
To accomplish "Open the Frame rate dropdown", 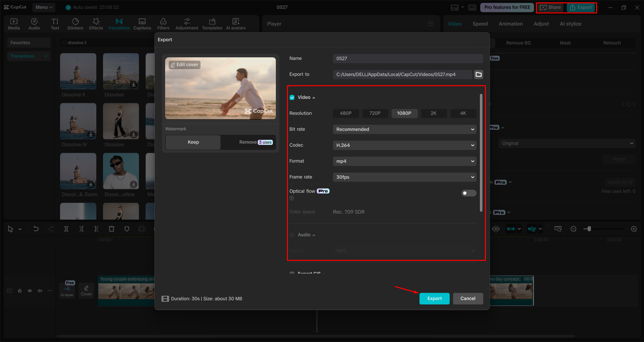I will click(x=404, y=177).
